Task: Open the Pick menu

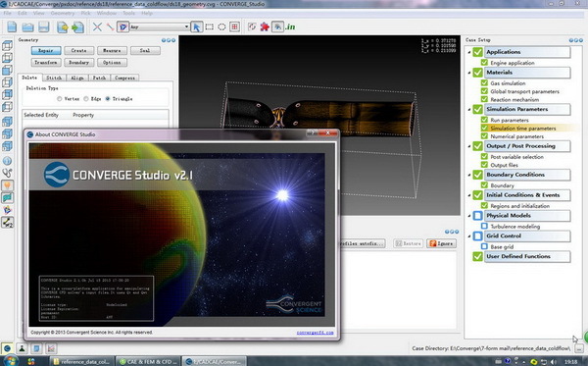Action: tap(85, 13)
